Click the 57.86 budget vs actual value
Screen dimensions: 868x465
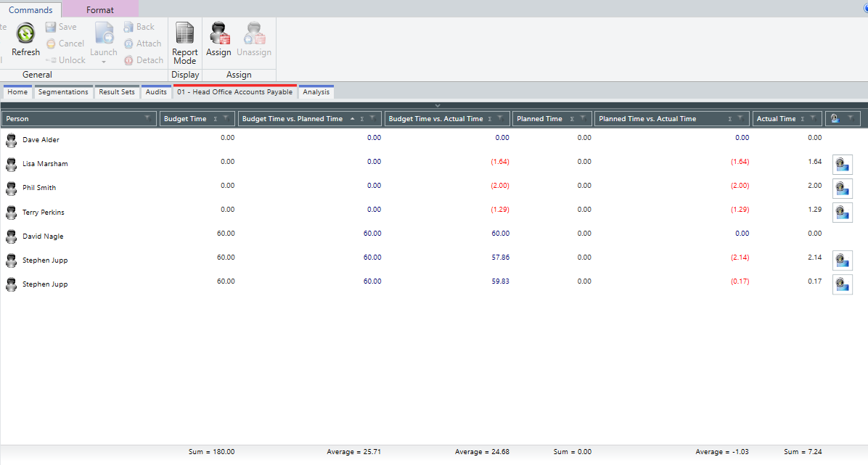click(501, 258)
